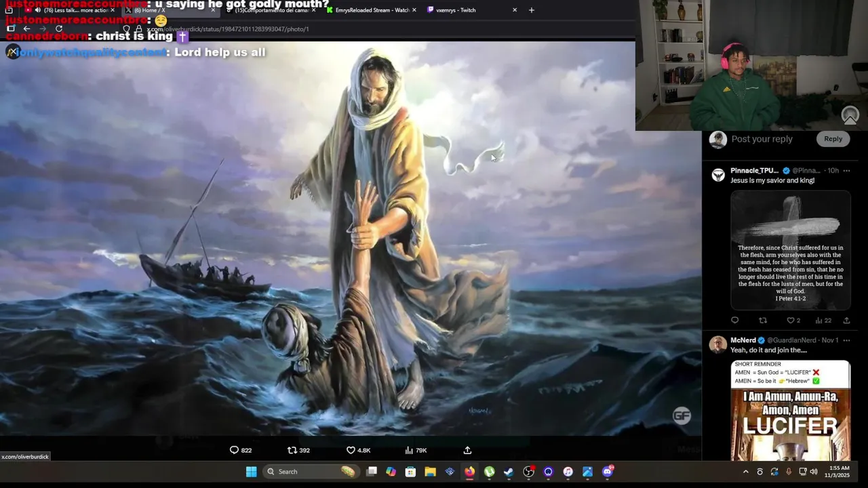Focus the 'Post your reply' field
This screenshot has height=488, width=868.
[x=762, y=139]
